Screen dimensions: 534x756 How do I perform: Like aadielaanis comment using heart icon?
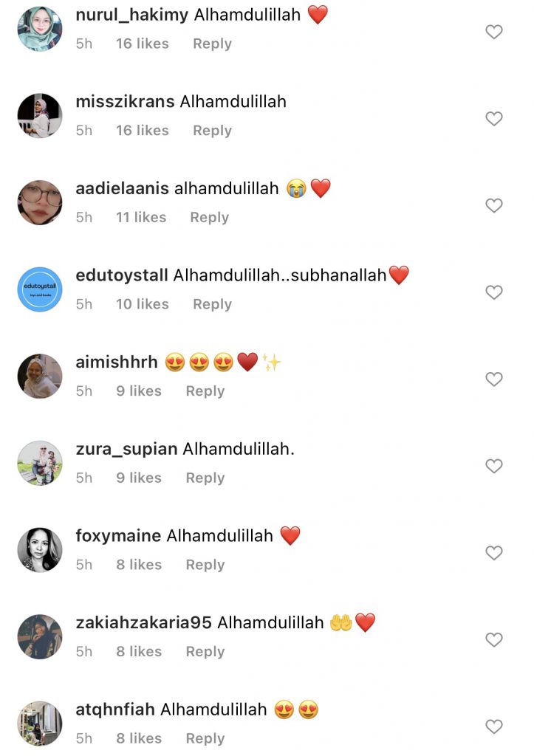click(x=494, y=205)
